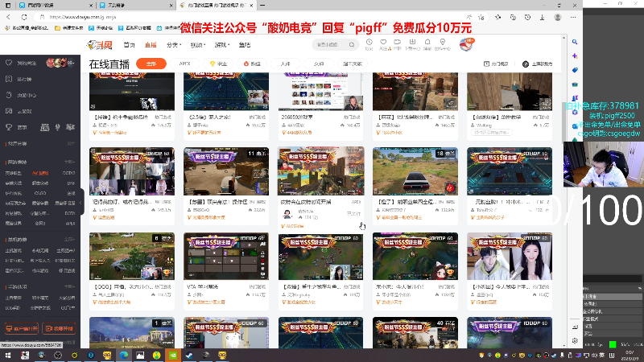Click the mouse-shaped icon in left sidebar

click(x=9, y=95)
